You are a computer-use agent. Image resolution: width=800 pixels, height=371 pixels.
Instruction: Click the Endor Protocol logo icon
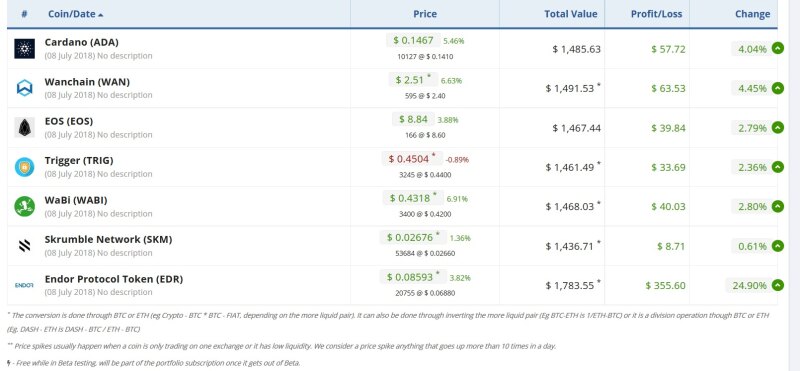(24, 285)
